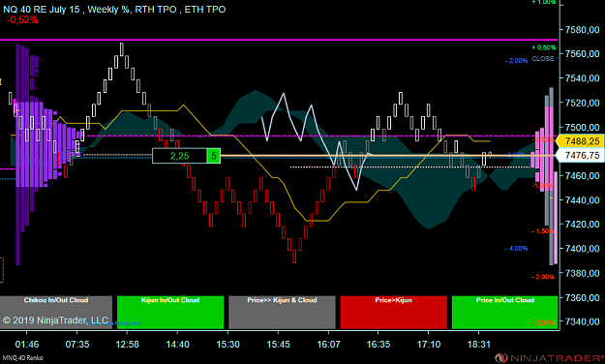Click the -0,52% change value
This screenshot has height=364, width=605.
23,20
